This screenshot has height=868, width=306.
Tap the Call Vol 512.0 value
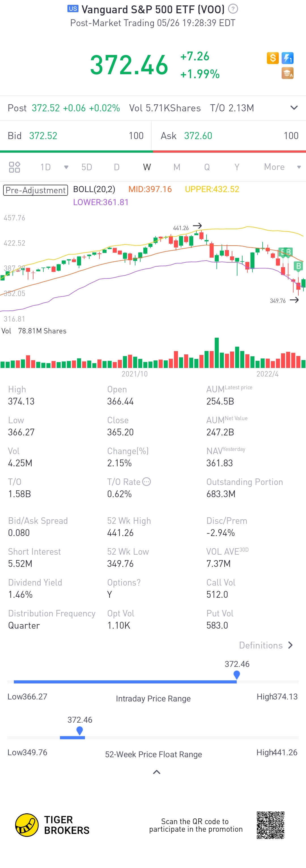point(217,595)
